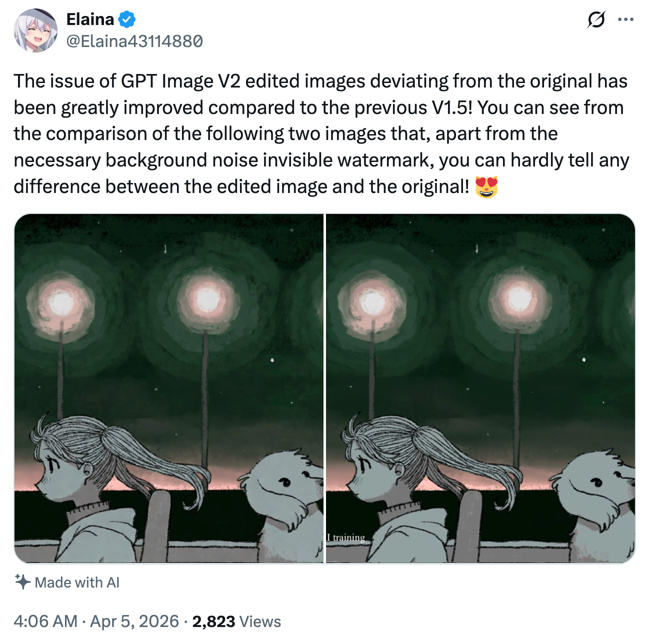Expand the left comparison image
This screenshot has width=645, height=644.
coord(169,389)
